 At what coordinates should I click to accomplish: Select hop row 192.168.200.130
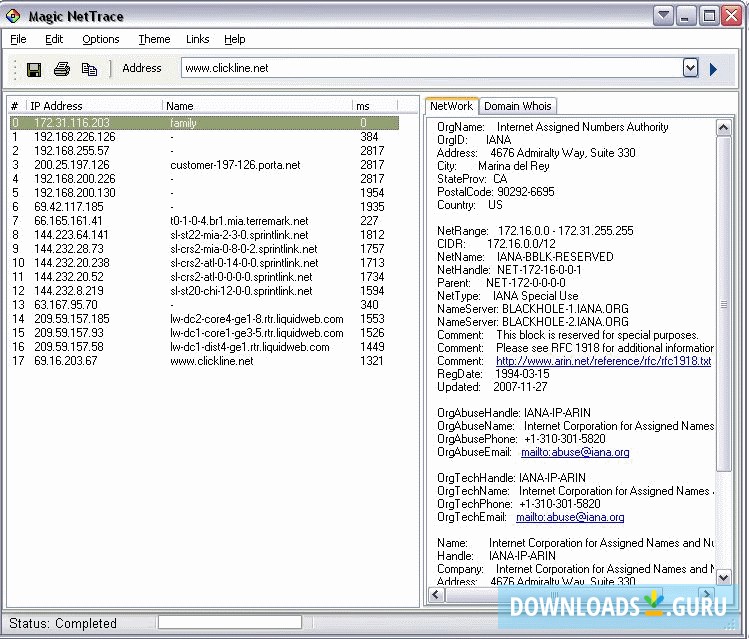tap(204, 193)
